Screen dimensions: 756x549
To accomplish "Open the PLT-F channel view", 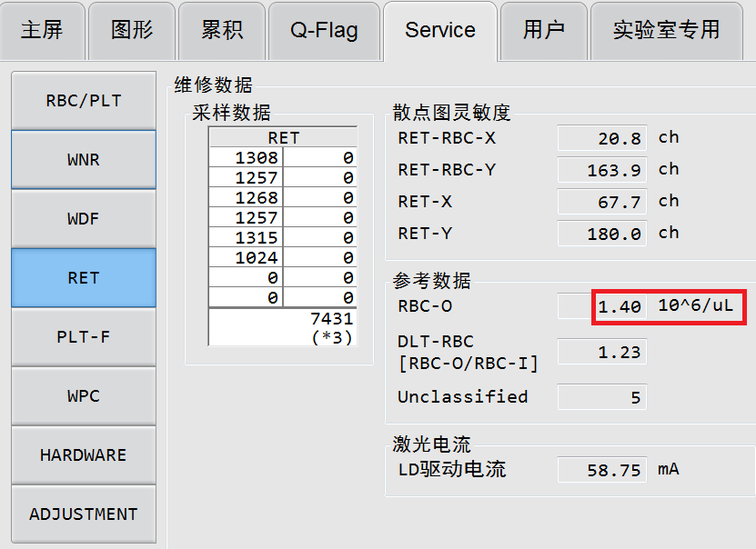I will 83,337.
